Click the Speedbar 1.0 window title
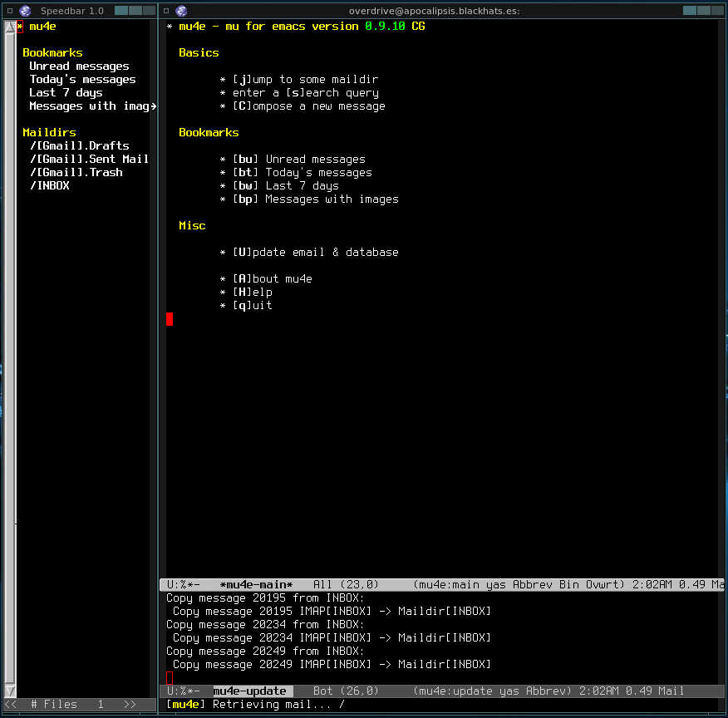 point(72,11)
